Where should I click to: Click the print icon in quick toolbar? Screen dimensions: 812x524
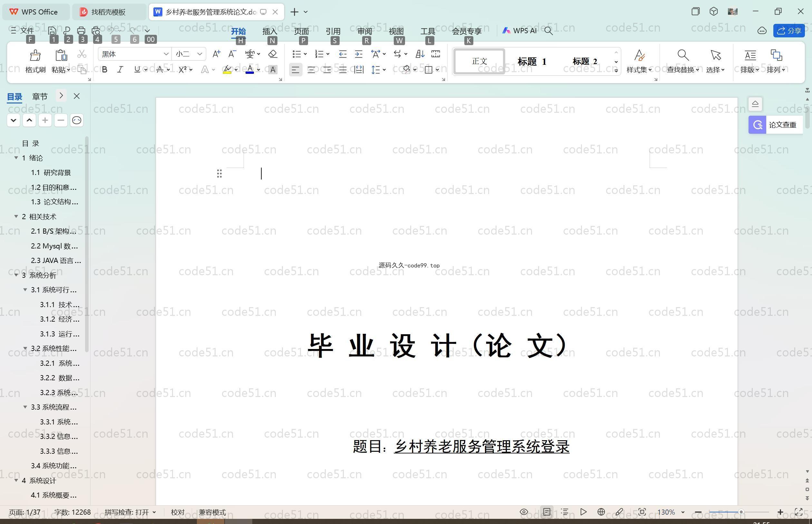[x=81, y=31]
